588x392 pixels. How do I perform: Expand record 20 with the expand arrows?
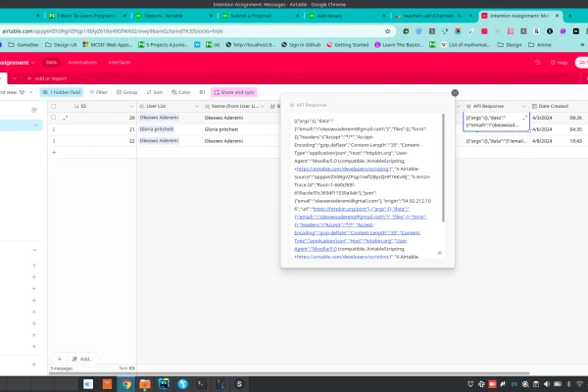pyautogui.click(x=66, y=117)
